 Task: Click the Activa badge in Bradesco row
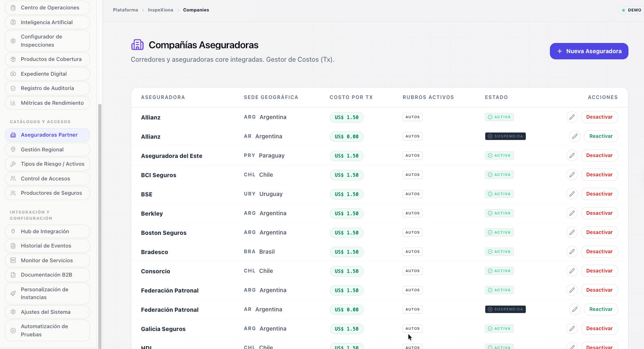(499, 252)
